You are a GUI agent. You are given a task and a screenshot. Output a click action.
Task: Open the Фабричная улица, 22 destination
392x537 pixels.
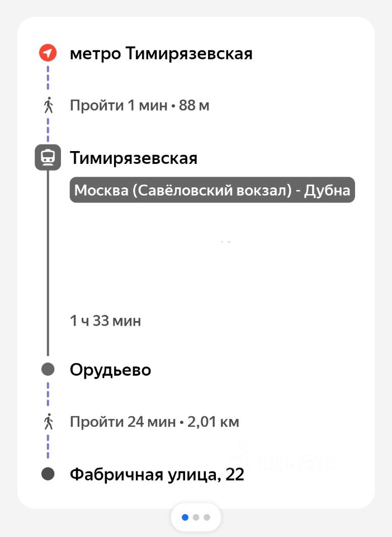[x=157, y=475]
